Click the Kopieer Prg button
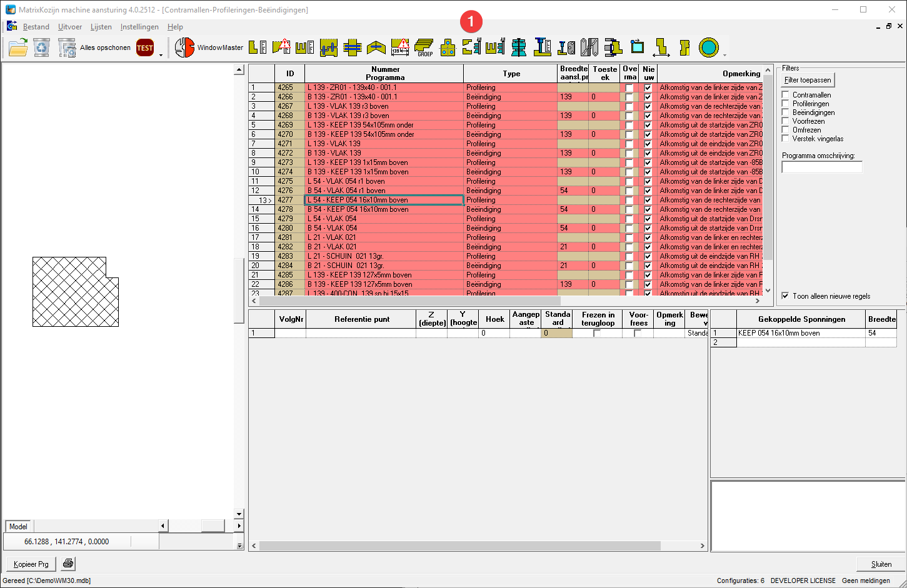907x588 pixels. click(x=31, y=564)
